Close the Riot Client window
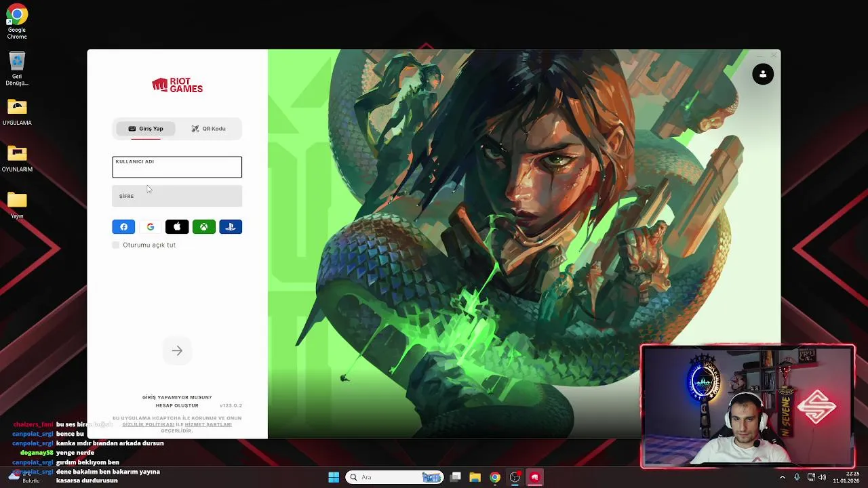868x488 pixels. [773, 56]
